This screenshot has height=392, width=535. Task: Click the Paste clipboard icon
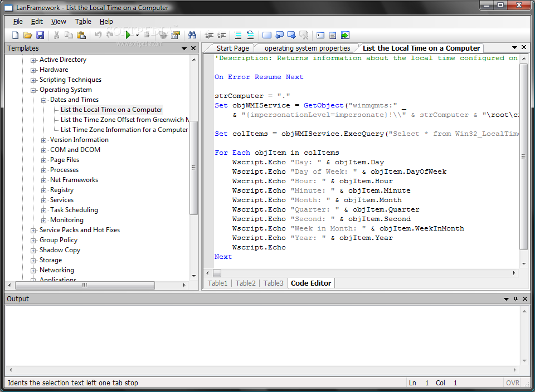coord(81,35)
